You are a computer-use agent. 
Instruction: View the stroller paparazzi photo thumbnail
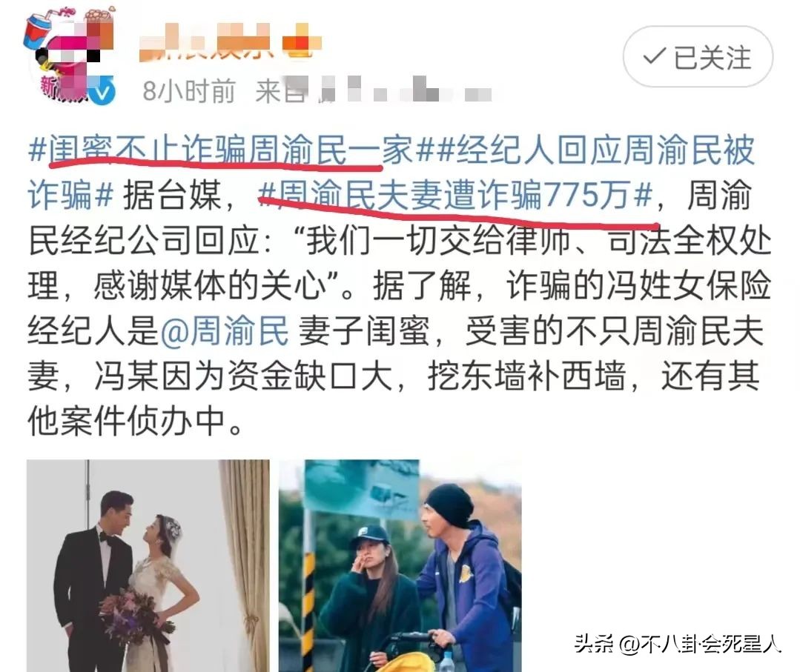tap(400, 565)
